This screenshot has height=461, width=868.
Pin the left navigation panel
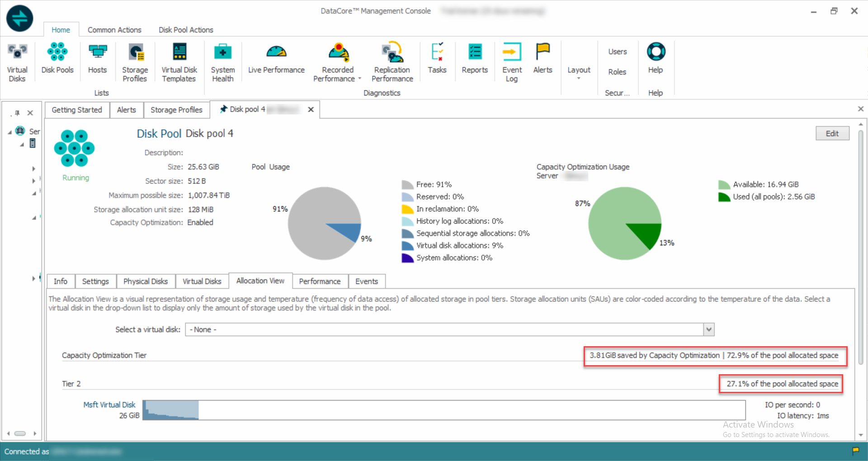(x=17, y=113)
